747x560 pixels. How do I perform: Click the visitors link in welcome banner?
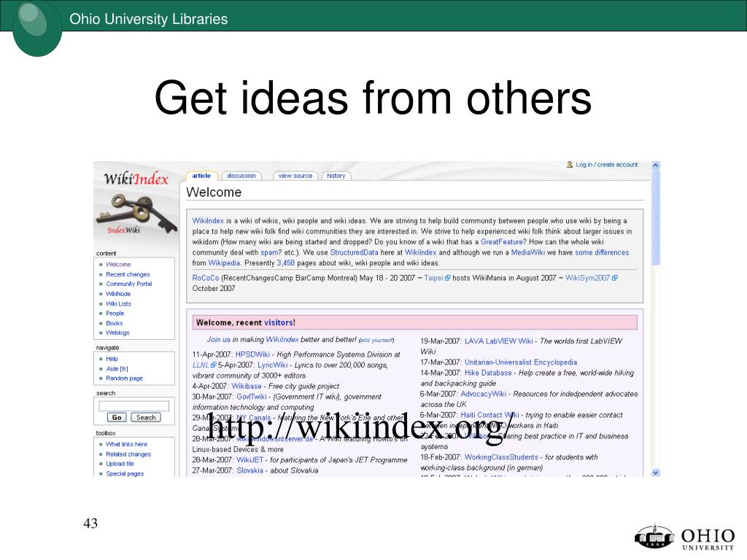click(x=279, y=322)
